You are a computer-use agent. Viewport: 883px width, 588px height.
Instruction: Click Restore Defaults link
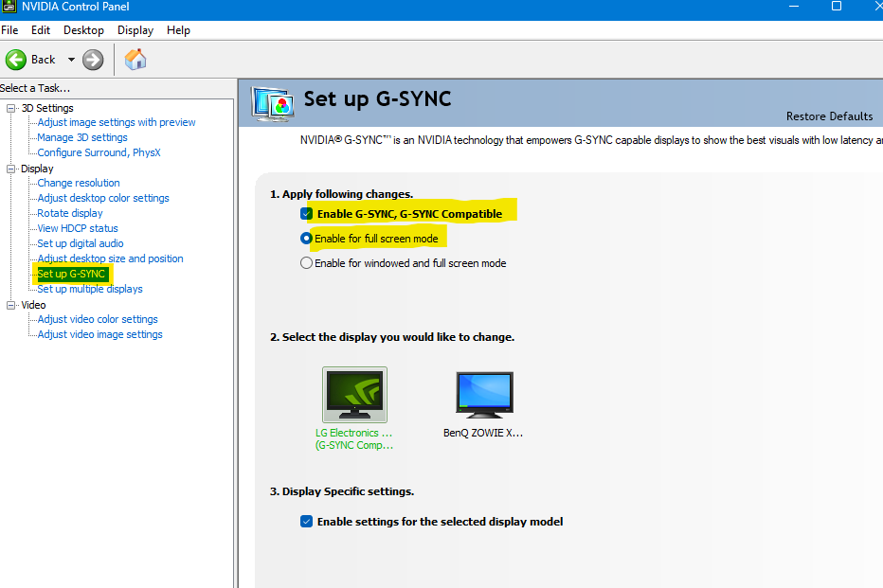click(830, 116)
